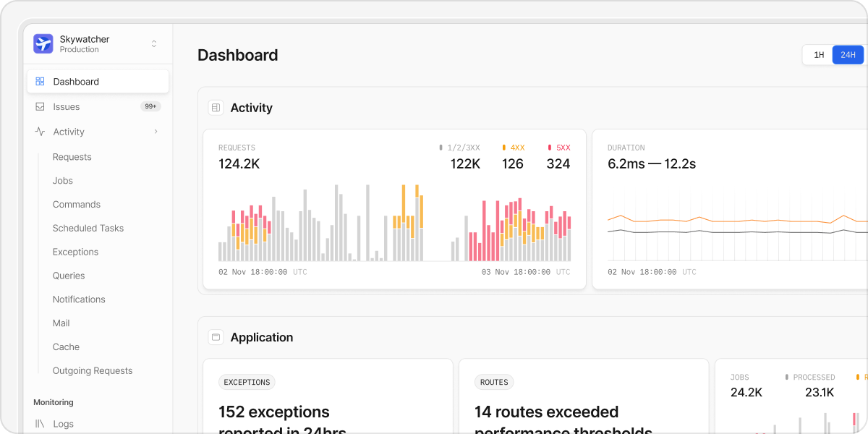Click the Routes tag label
The width and height of the screenshot is (868, 434).
coord(494,383)
